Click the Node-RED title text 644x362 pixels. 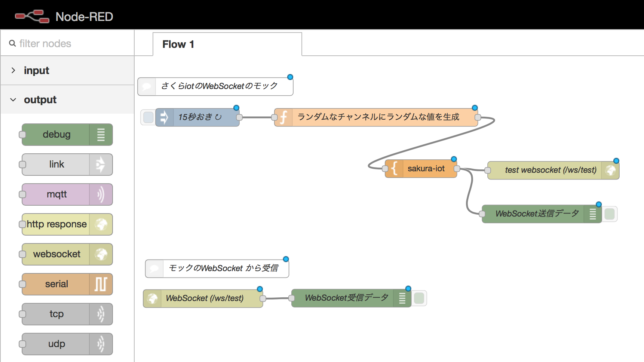point(84,16)
